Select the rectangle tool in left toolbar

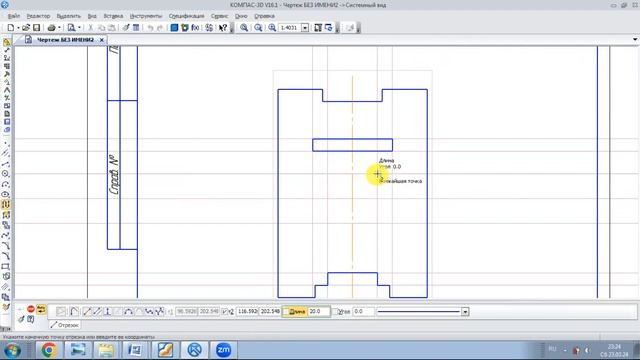pyautogui.click(x=5, y=267)
